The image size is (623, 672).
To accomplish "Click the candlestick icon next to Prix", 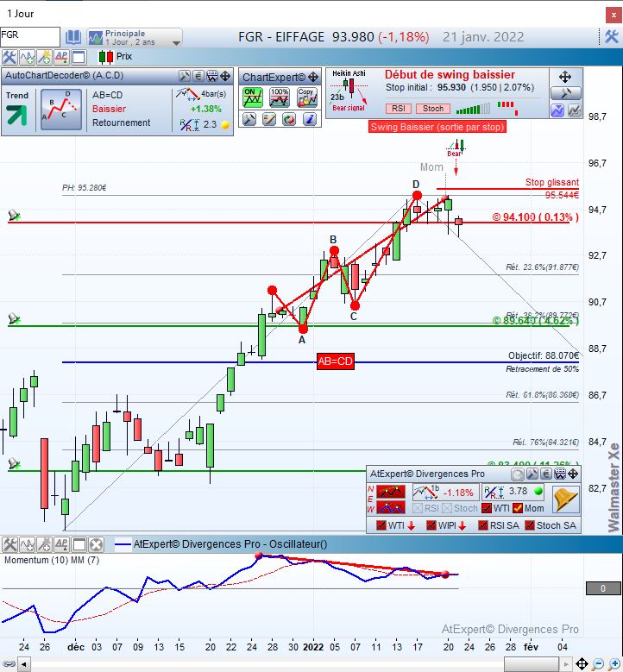I will (x=106, y=57).
